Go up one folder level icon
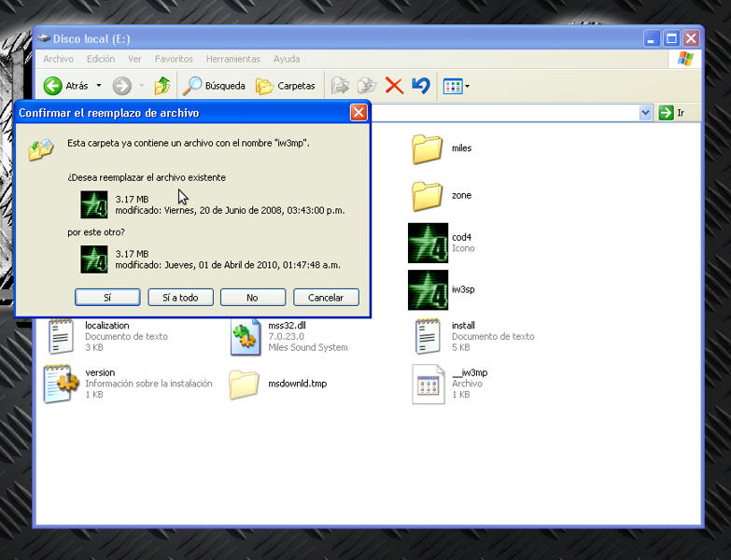731x560 pixels. coord(162,86)
